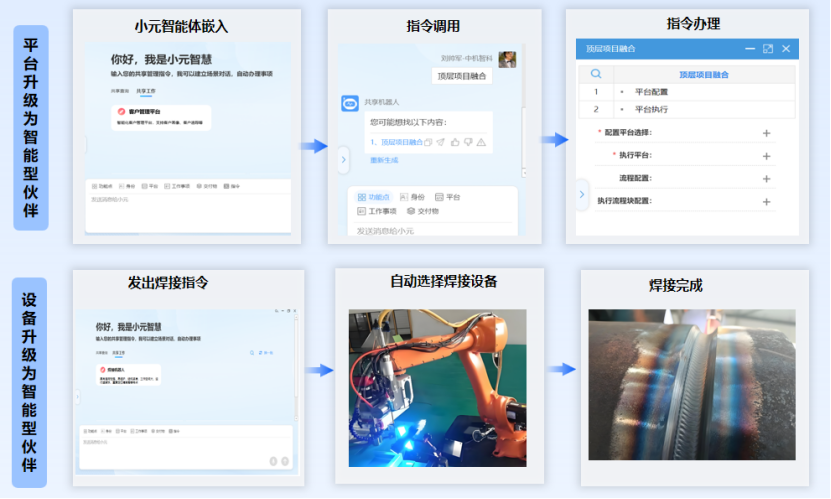Open the 1、顶层项目融合 suggested link
Screen dimensions: 831x499
pyautogui.click(x=396, y=143)
